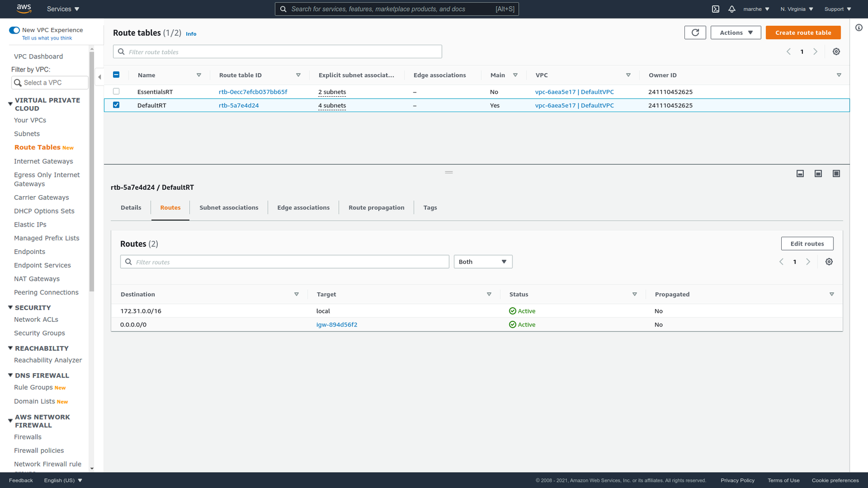Click the Create route table button
Image resolution: width=868 pixels, height=488 pixels.
803,33
